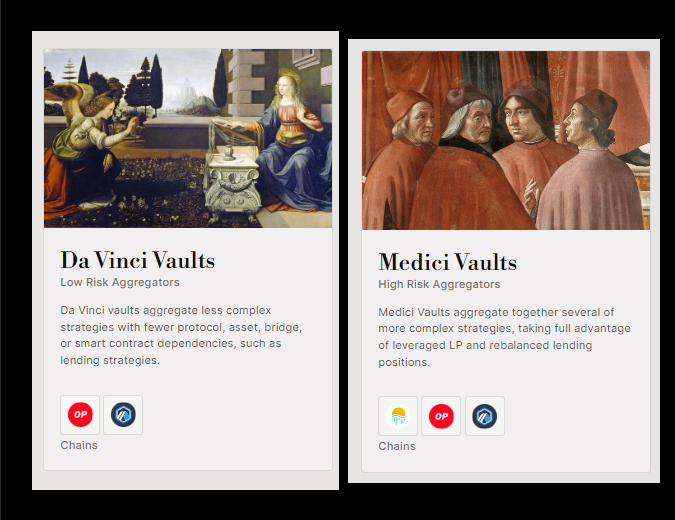Click the empty area of the Medici card below Chains

tap(506, 462)
